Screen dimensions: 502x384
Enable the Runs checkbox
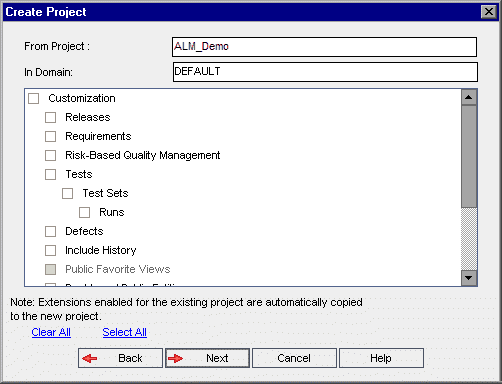(84, 213)
